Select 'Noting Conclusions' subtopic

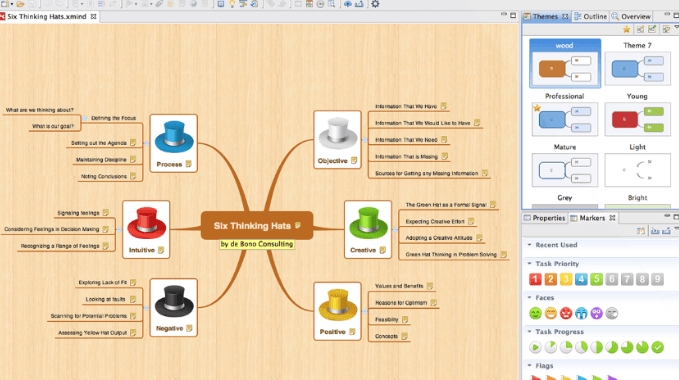[103, 177]
